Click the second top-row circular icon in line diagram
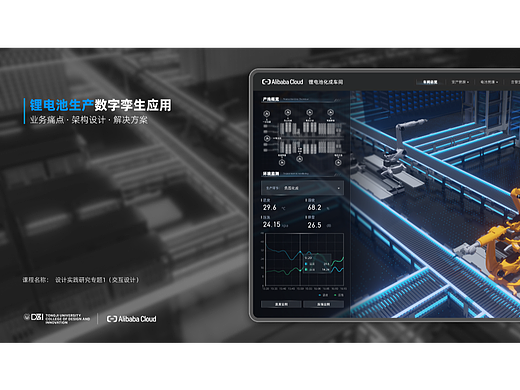 coord(288,112)
